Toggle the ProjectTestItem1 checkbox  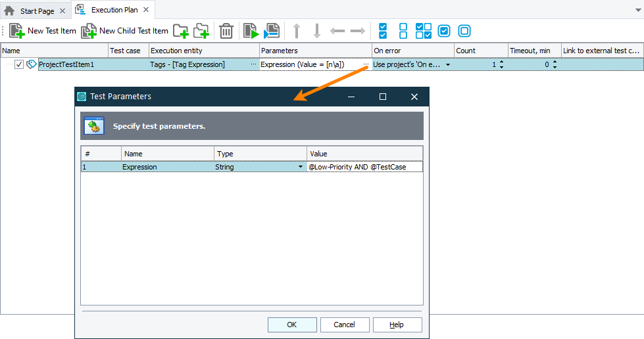pyautogui.click(x=19, y=64)
